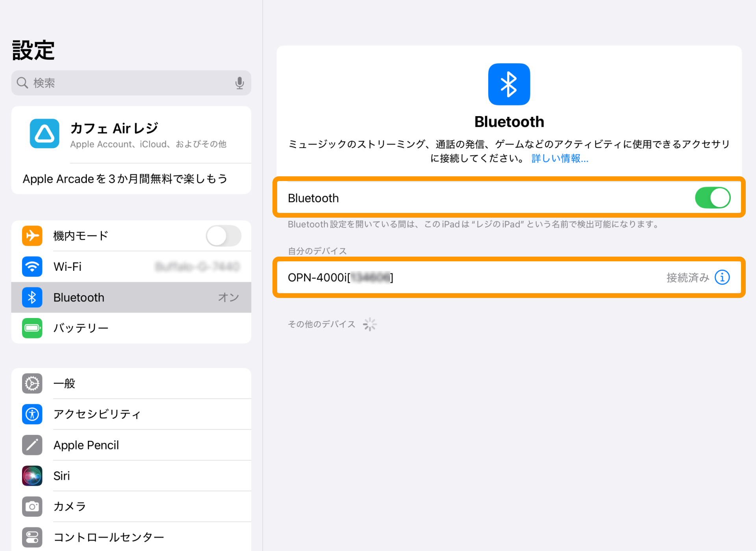Open Siri settings
The width and height of the screenshot is (756, 551).
pyautogui.click(x=131, y=475)
